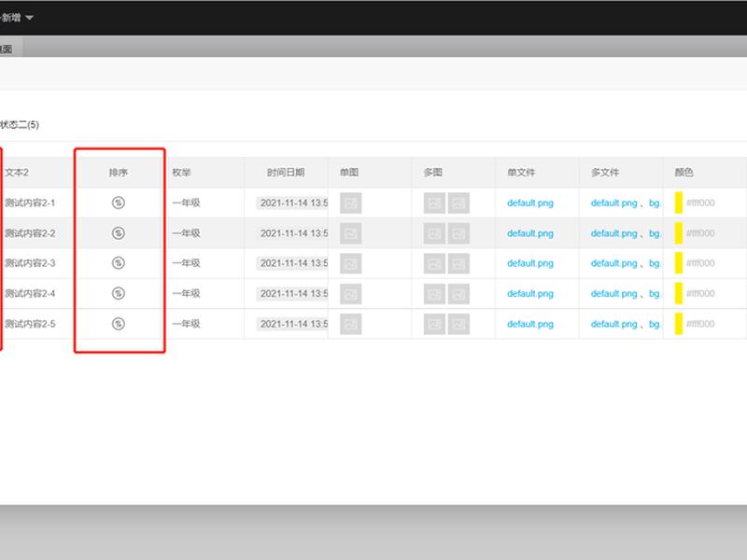Image resolution: width=747 pixels, height=560 pixels.
Task: Switch to the 状态二(5) tab
Action: pos(20,125)
